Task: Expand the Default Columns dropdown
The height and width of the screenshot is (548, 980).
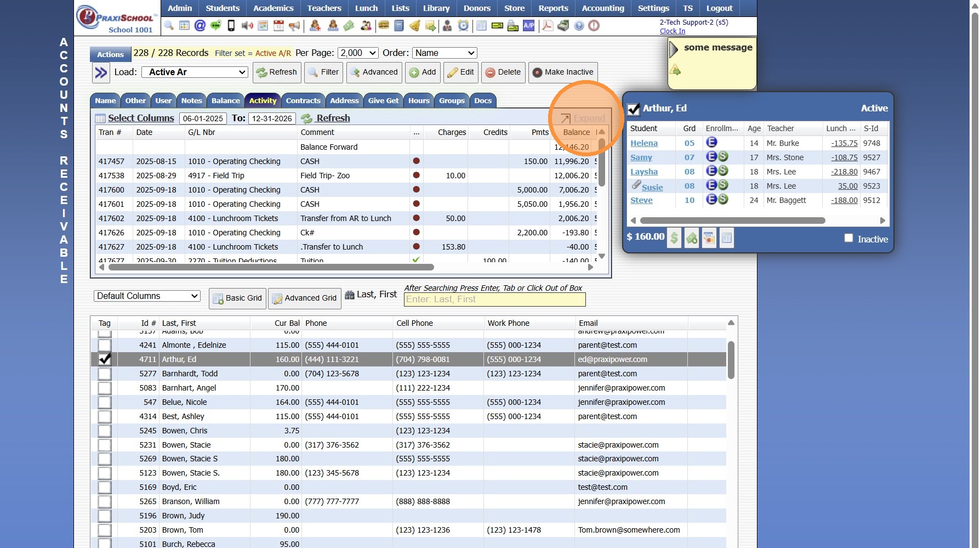Action: pos(146,296)
